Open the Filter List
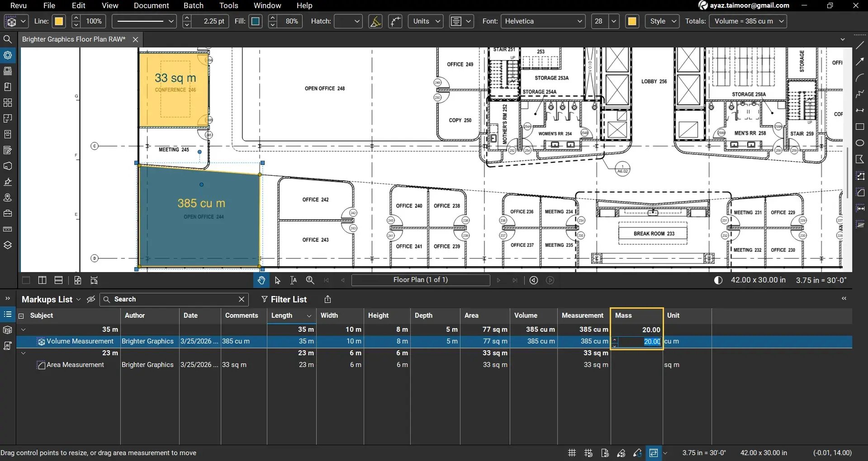 284,299
